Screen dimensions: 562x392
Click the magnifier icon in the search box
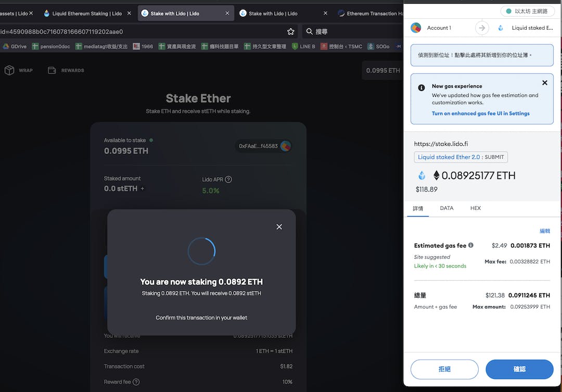pos(309,32)
